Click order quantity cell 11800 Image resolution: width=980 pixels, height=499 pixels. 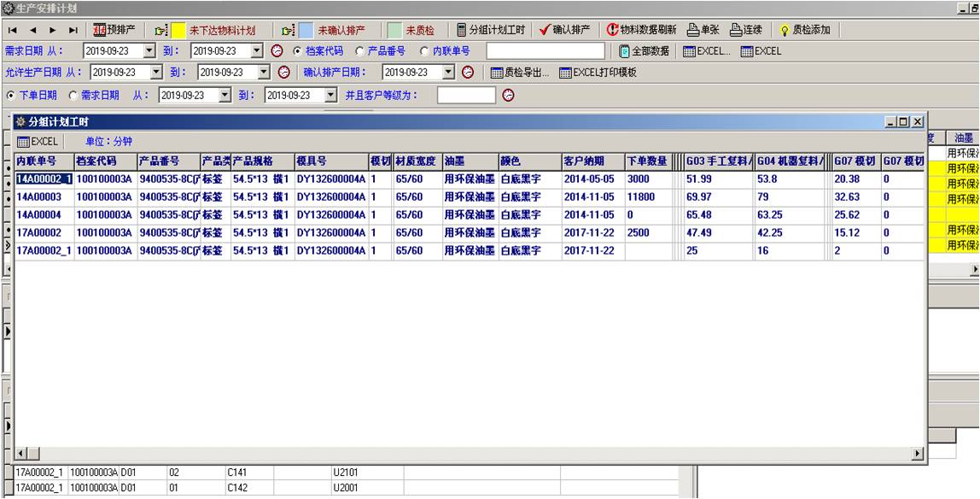647,197
